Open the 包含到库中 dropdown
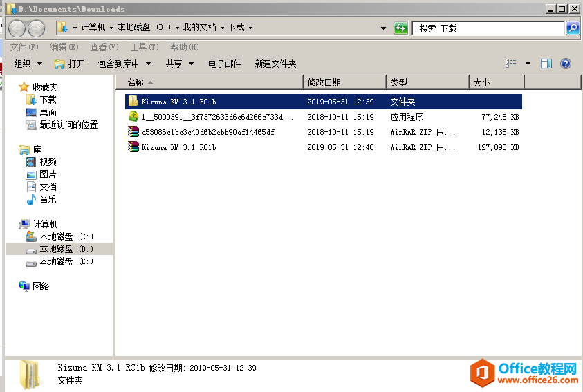This screenshot has width=583, height=392. point(124,64)
